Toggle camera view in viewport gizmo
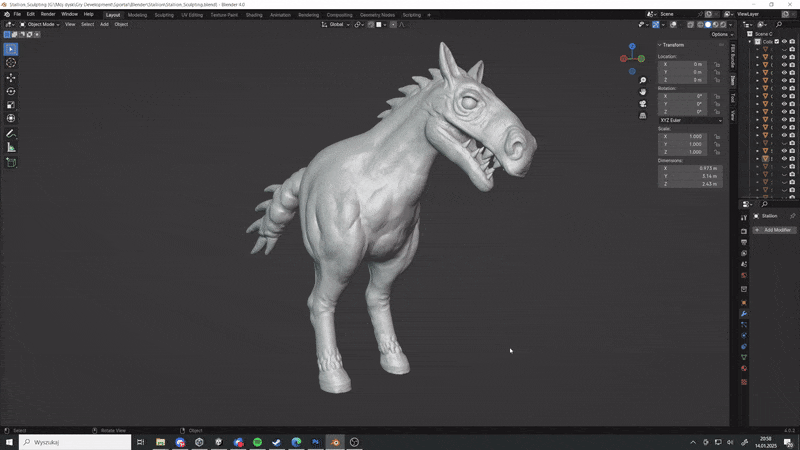Screen dimensions: 800x450 (643, 104)
